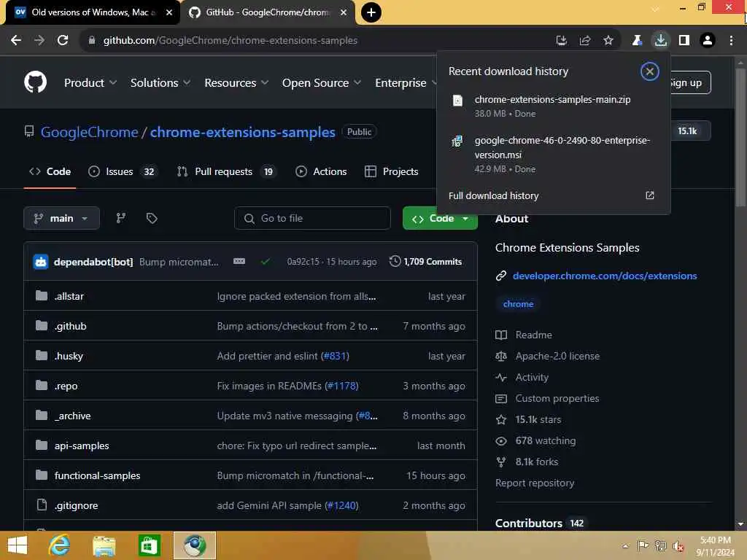Close the GitHub GoogleChrome tab
This screenshot has width=747, height=560.
click(344, 12)
